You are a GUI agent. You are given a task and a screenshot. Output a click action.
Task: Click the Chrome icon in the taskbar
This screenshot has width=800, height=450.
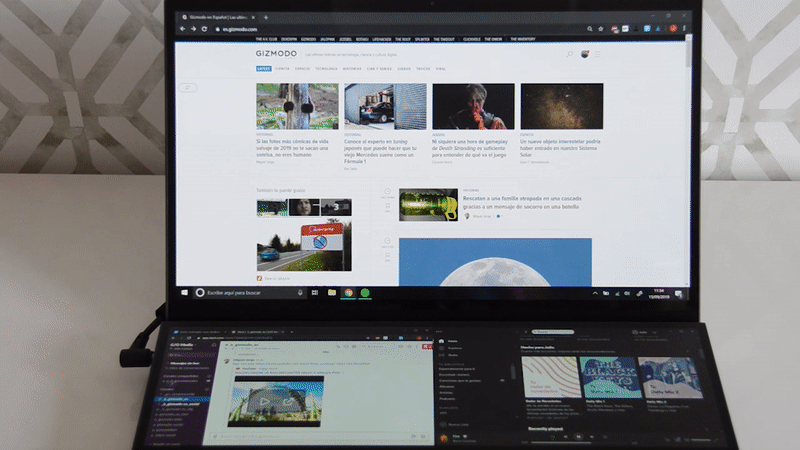[348, 292]
